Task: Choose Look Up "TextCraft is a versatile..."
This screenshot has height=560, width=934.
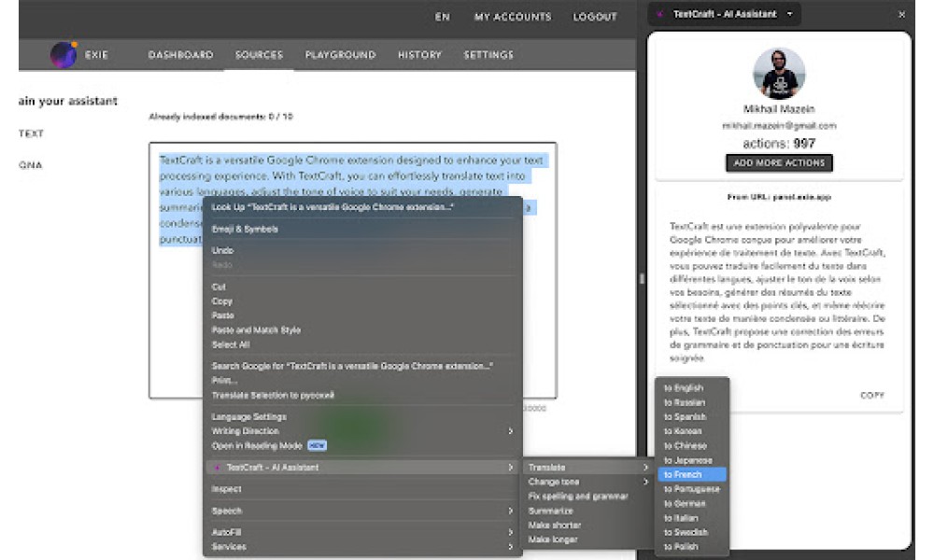Action: click(x=362, y=207)
